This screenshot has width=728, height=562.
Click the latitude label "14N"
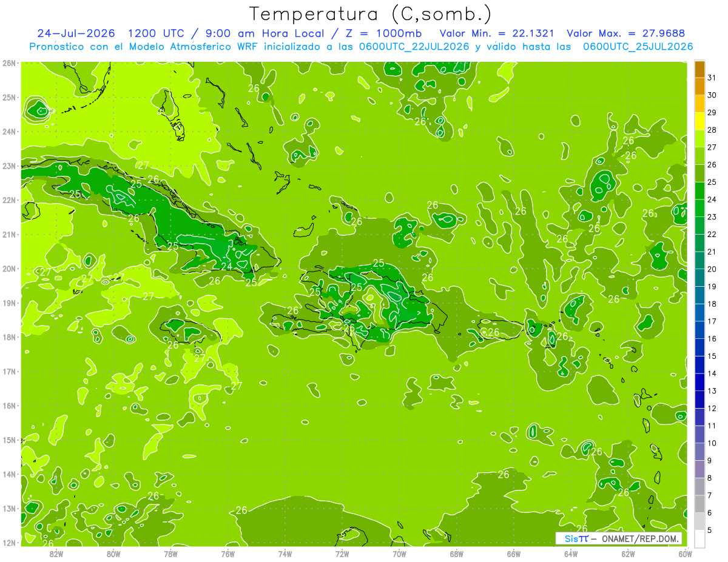point(8,474)
